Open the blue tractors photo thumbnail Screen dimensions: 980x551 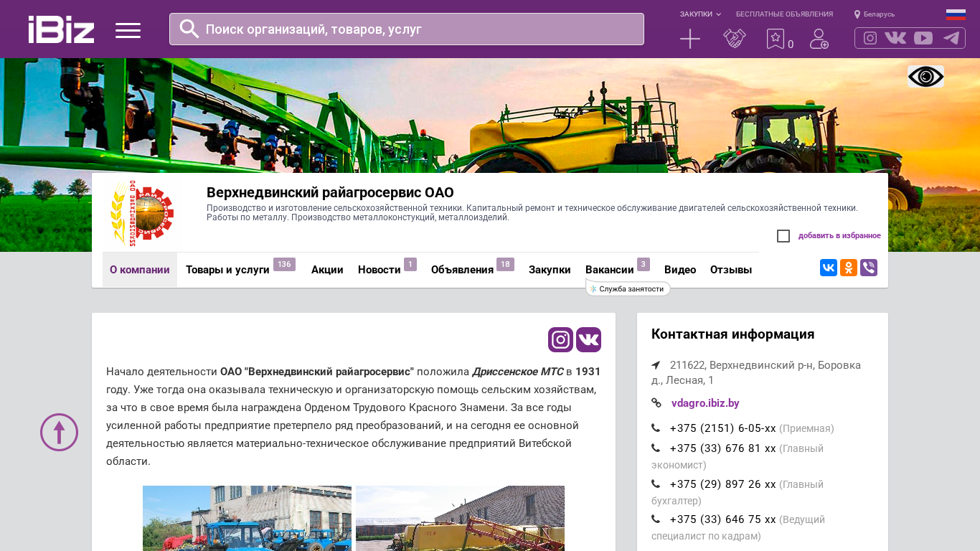[x=247, y=518]
